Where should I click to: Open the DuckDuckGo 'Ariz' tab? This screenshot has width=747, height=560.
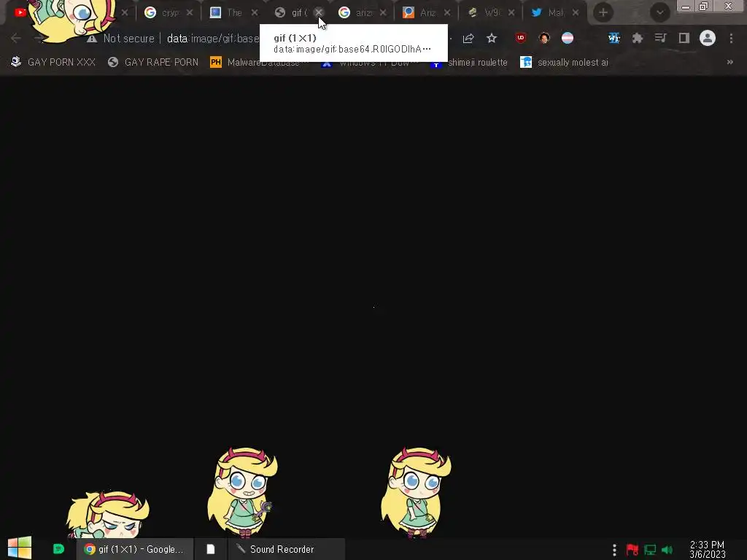(x=419, y=13)
